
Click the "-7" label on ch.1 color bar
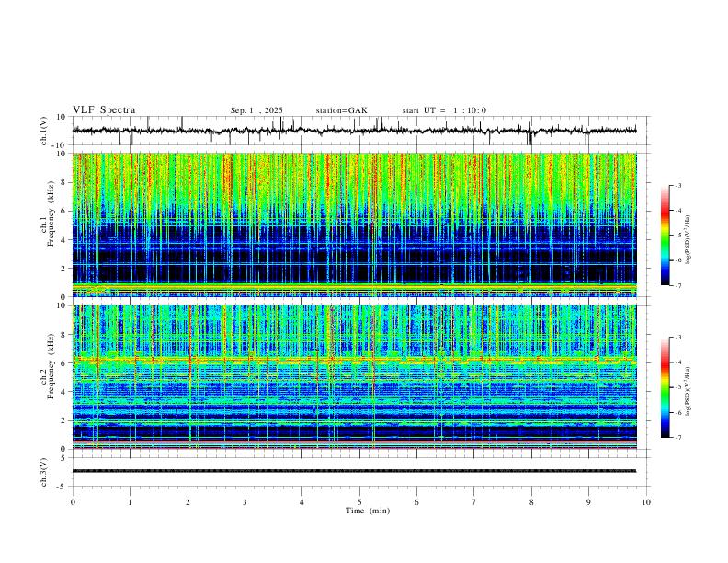pos(677,286)
